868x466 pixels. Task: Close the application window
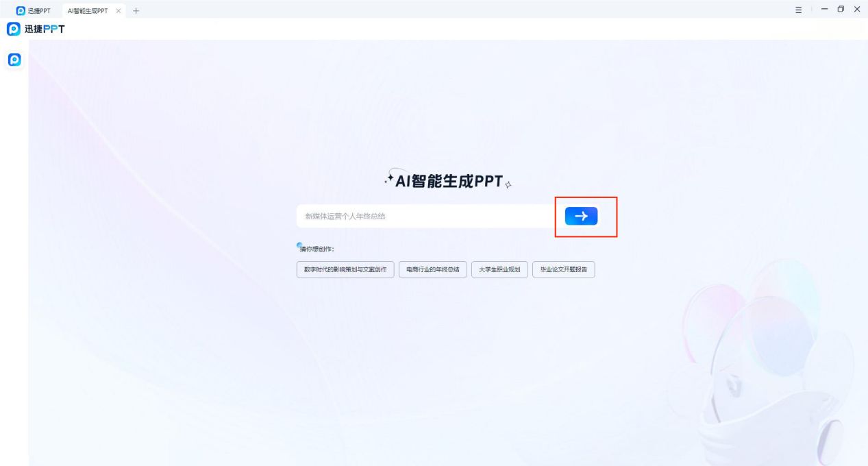(x=856, y=10)
